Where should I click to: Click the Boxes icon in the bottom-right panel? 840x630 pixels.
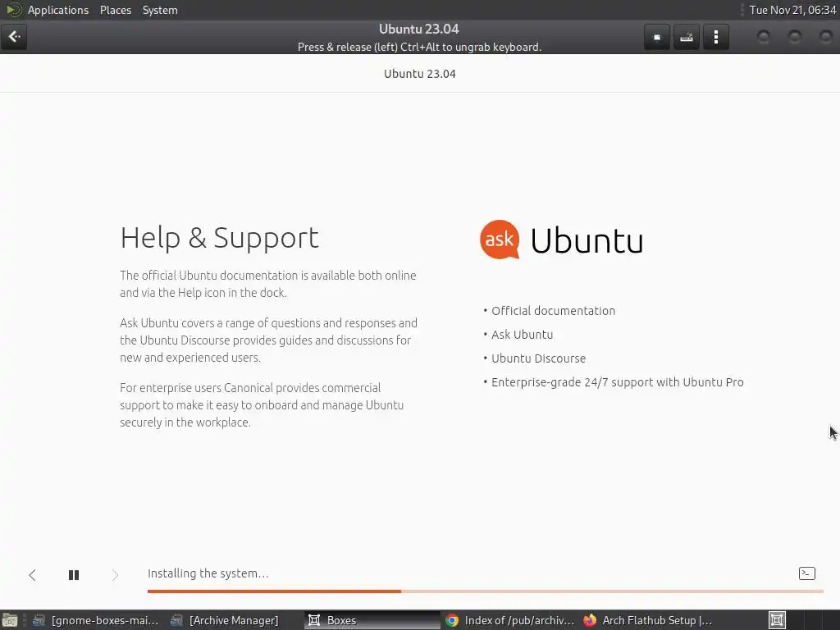(777, 620)
